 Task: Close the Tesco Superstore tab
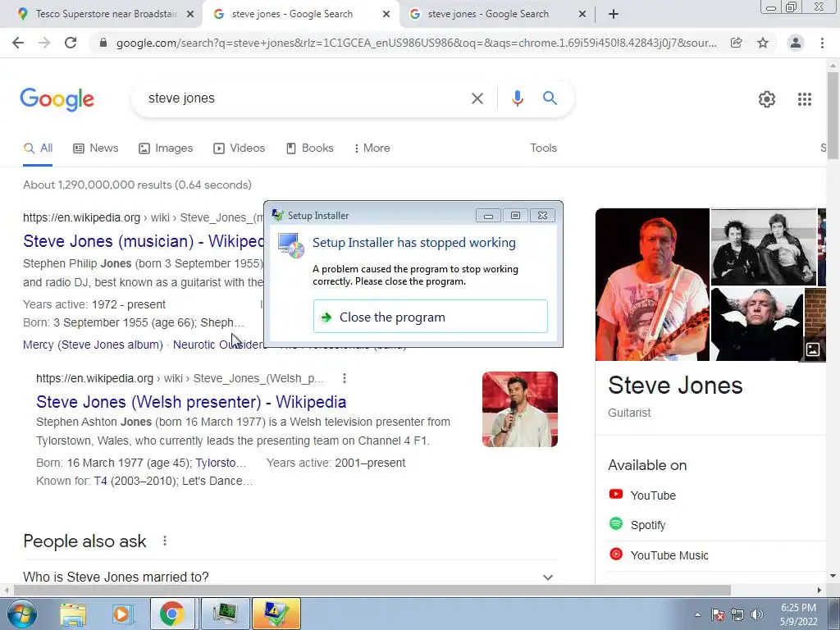coord(190,15)
